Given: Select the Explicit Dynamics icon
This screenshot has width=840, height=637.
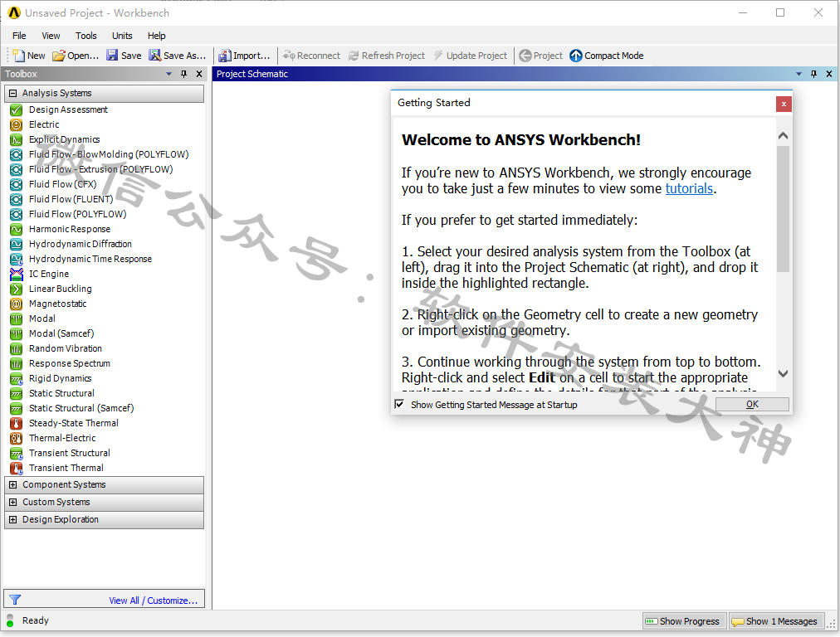Looking at the screenshot, I should click(16, 139).
